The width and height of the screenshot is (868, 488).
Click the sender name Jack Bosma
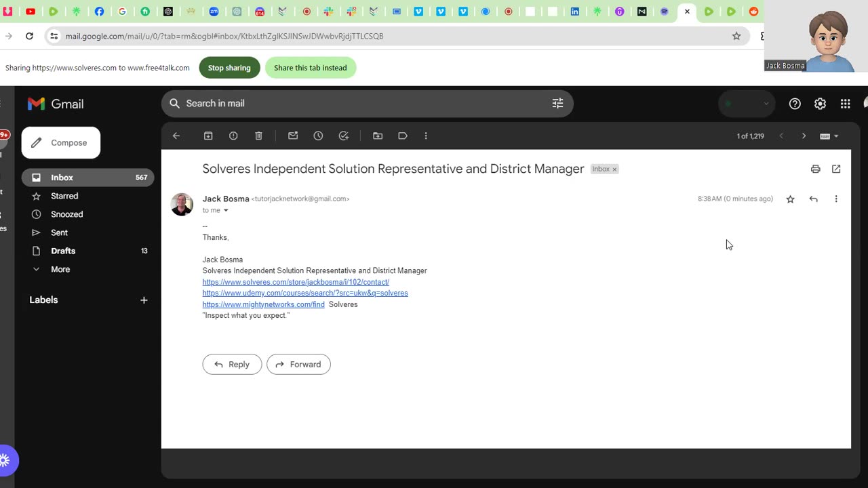pyautogui.click(x=226, y=199)
